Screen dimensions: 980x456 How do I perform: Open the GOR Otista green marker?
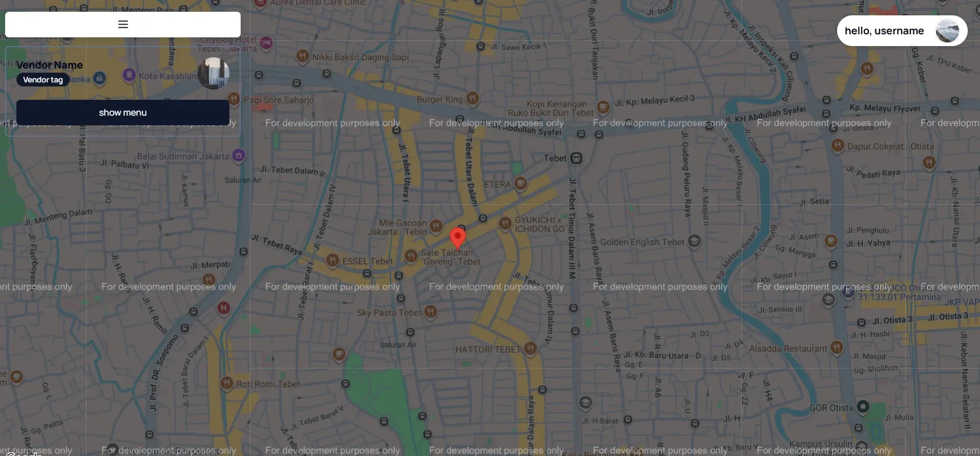pos(863,407)
